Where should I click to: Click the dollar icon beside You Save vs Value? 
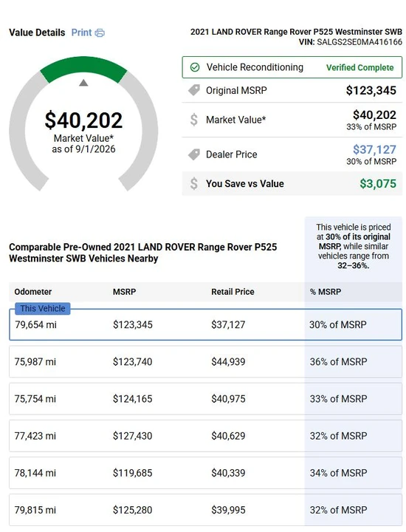pyautogui.click(x=194, y=183)
